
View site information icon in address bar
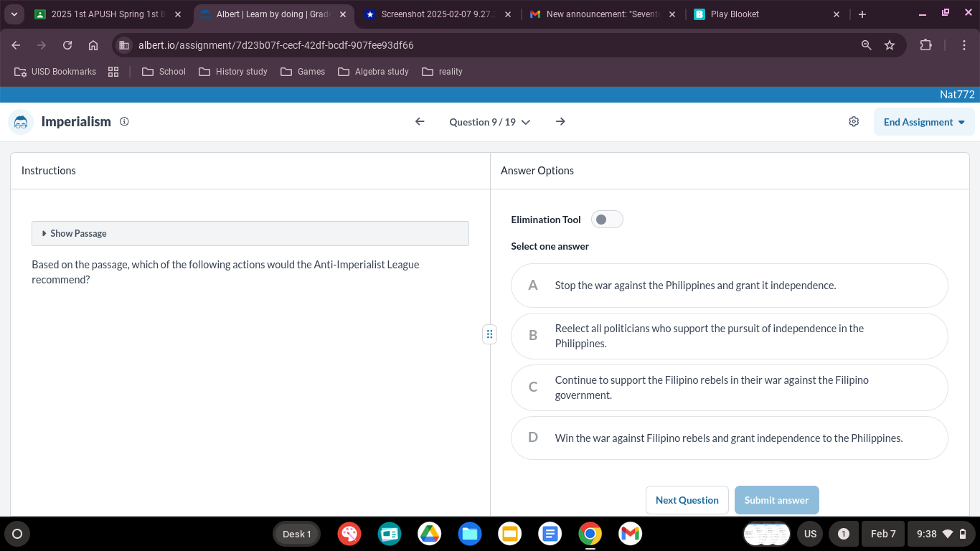tap(124, 45)
